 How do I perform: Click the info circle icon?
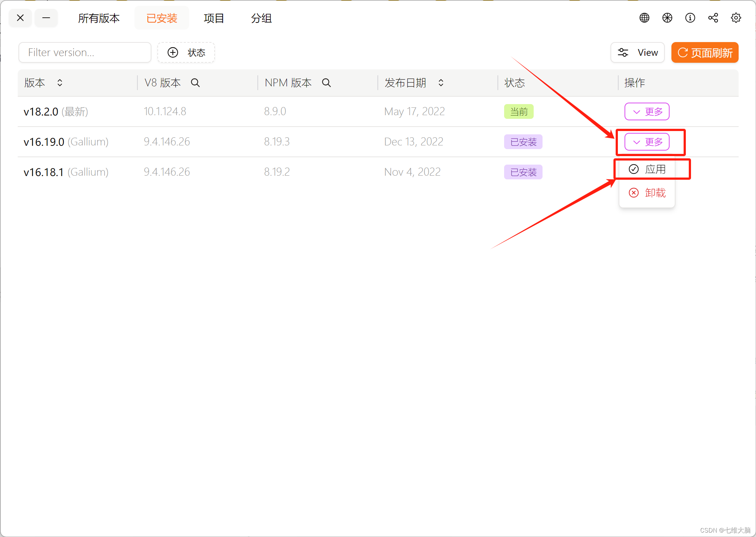(x=690, y=18)
